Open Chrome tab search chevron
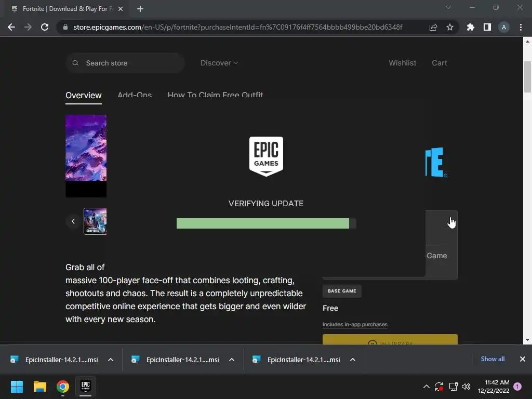 (x=448, y=7)
